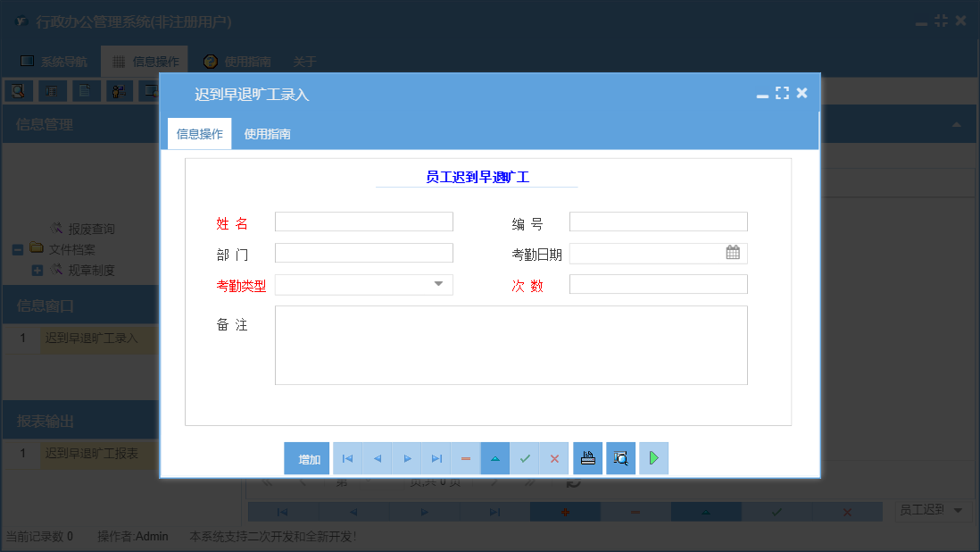This screenshot has height=552, width=980.
Task: Confirm changes with the green checkmark icon
Action: [525, 458]
